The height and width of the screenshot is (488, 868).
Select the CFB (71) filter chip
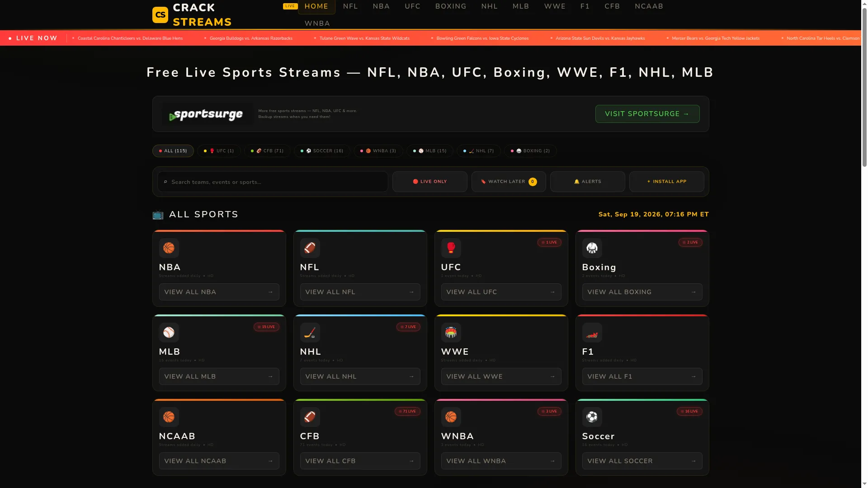tap(267, 151)
